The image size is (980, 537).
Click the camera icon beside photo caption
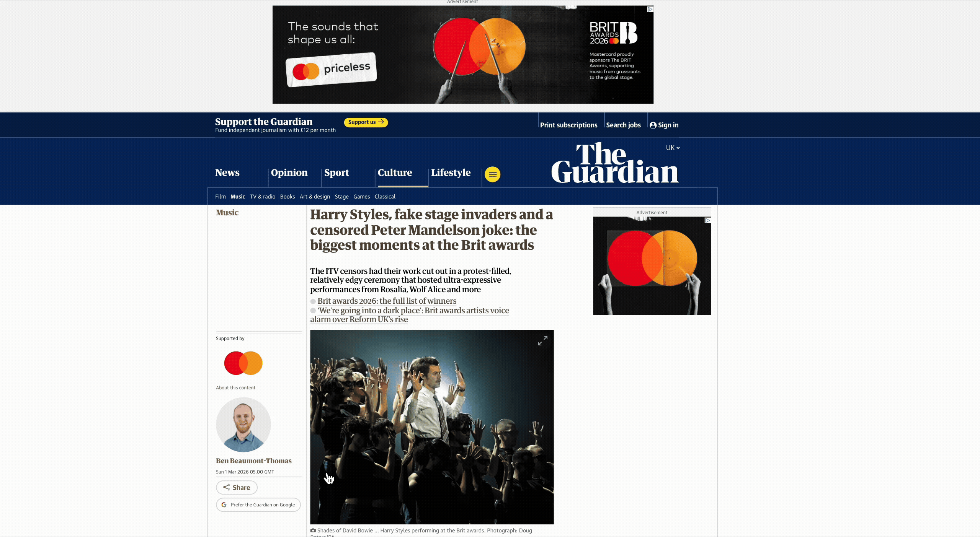click(313, 530)
